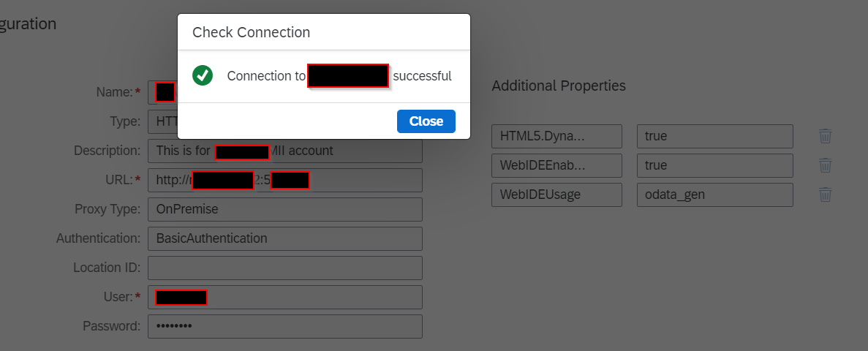Edit the value of the WebIDEEnab... property
The width and height of the screenshot is (868, 351).
pyautogui.click(x=714, y=165)
